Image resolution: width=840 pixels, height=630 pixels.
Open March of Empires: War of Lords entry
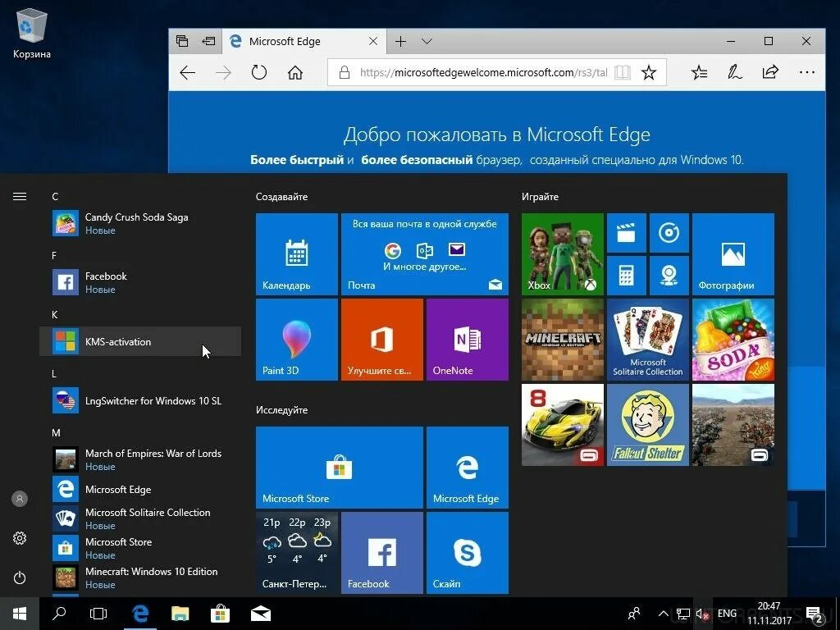pos(140,459)
